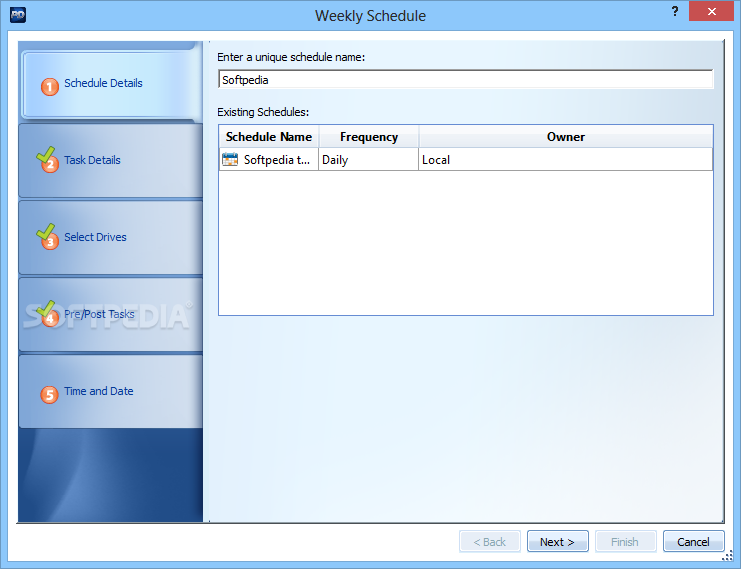The width and height of the screenshot is (741, 569).
Task: Click the orange number 5 step icon
Action: (x=50, y=395)
